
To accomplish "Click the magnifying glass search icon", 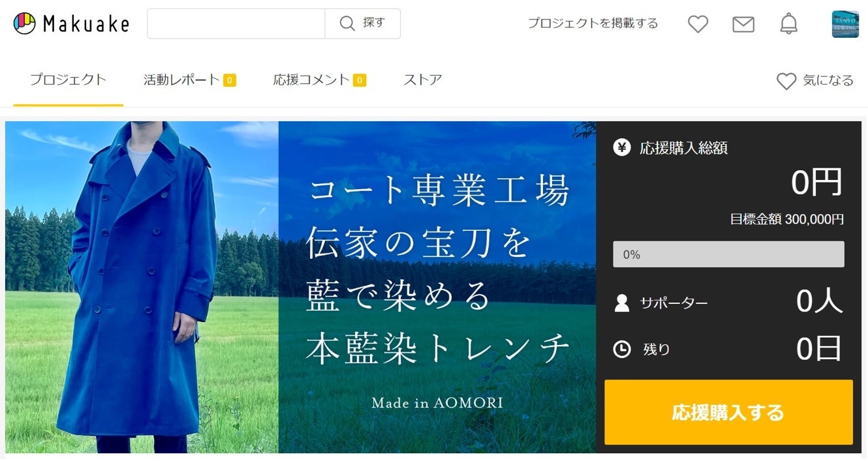I will 347,23.
